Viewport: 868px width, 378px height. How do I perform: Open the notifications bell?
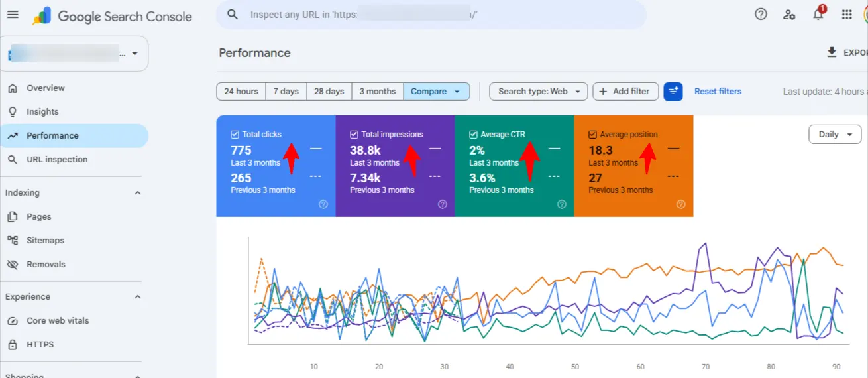tap(818, 14)
